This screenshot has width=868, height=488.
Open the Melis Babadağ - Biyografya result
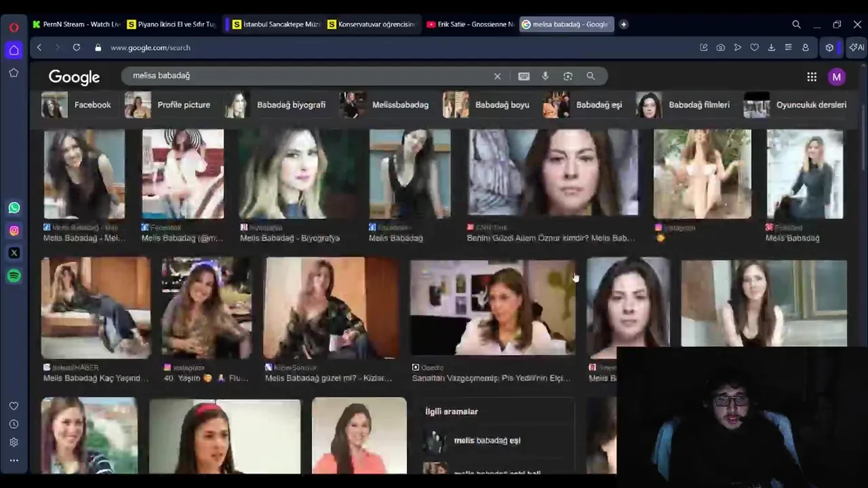(x=290, y=238)
